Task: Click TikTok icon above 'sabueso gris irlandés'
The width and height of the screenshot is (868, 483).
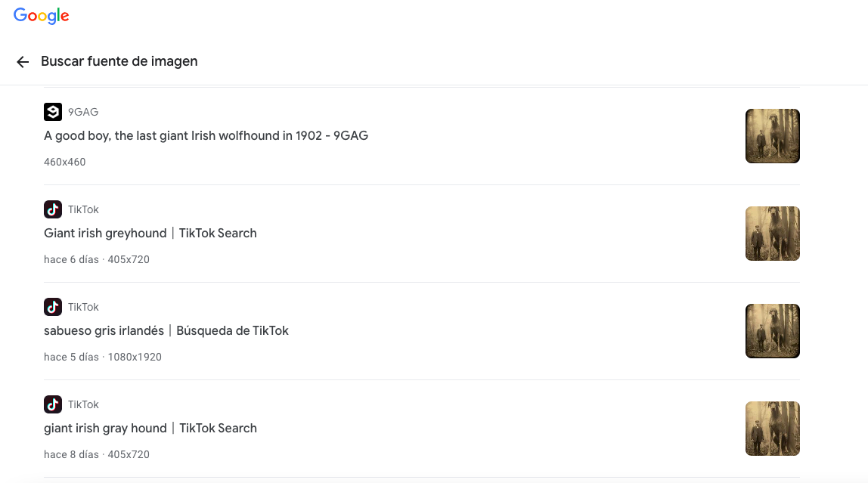Action: point(52,307)
